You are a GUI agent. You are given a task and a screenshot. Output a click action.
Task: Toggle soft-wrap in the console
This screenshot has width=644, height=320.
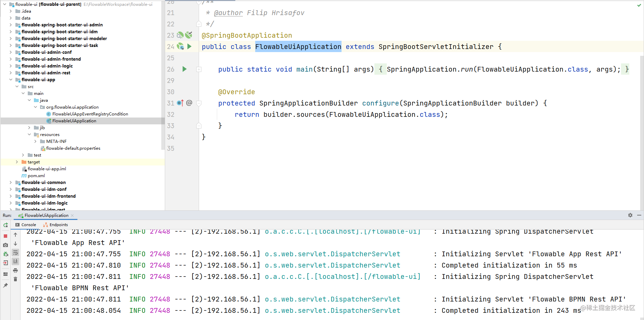[x=15, y=253]
